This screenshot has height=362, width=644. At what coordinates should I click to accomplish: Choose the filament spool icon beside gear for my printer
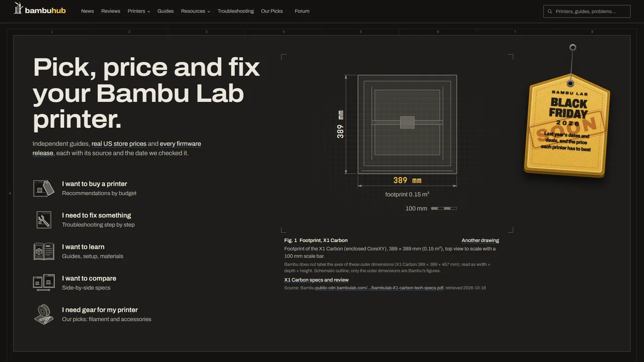[x=44, y=314]
